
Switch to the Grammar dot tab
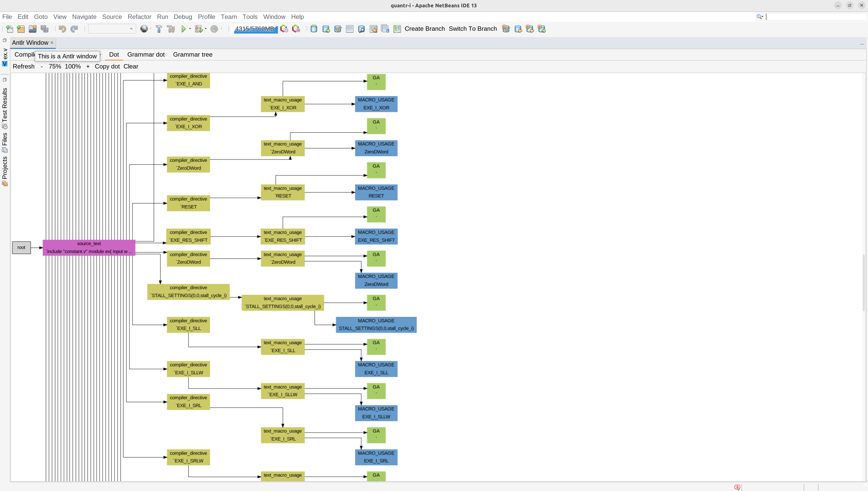coord(146,55)
